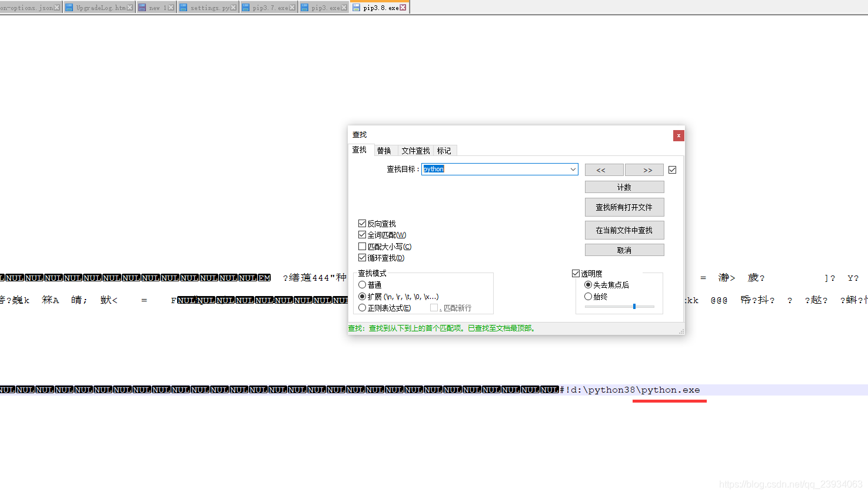The height and width of the screenshot is (495, 868).
Task: Close the UpgradeLog.htm tab with its X
Action: point(131,8)
